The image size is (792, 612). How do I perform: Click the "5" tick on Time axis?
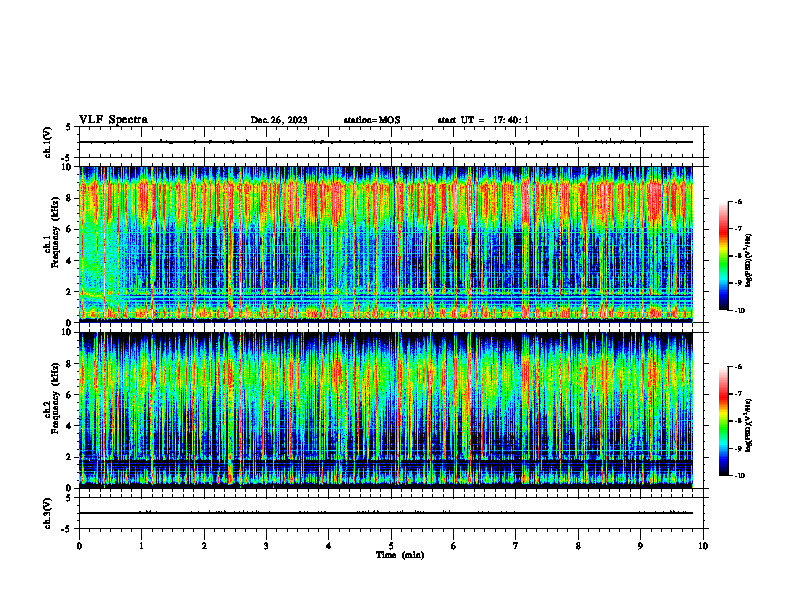(391, 546)
